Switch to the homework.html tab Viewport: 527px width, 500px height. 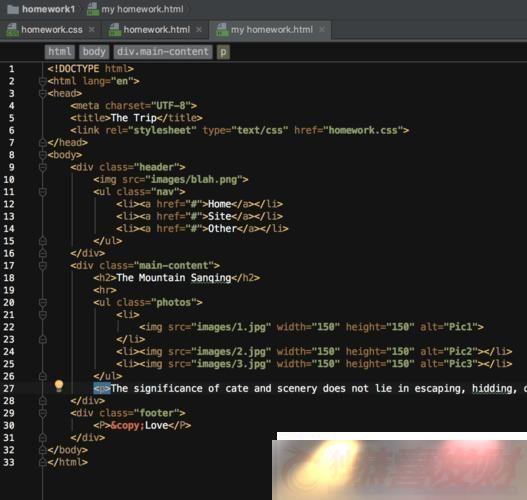tap(157, 30)
